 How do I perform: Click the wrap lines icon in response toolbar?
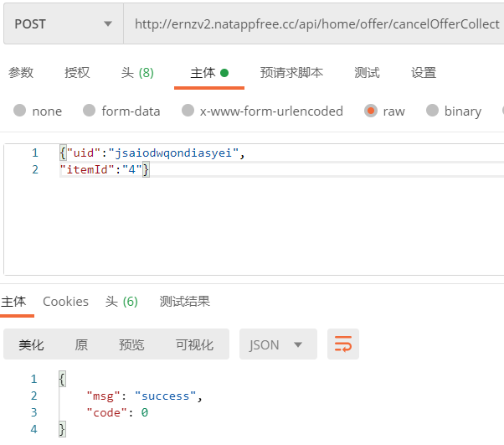pyautogui.click(x=343, y=344)
